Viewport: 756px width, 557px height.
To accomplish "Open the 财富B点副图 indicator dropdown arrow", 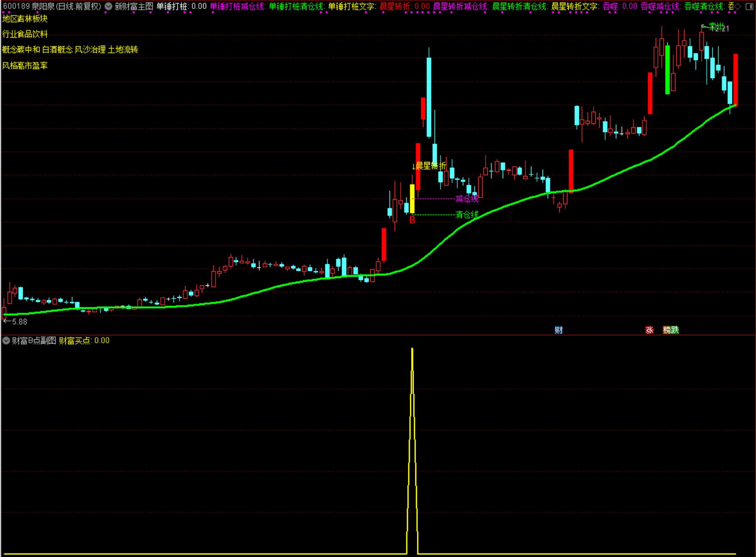I will pyautogui.click(x=6, y=341).
